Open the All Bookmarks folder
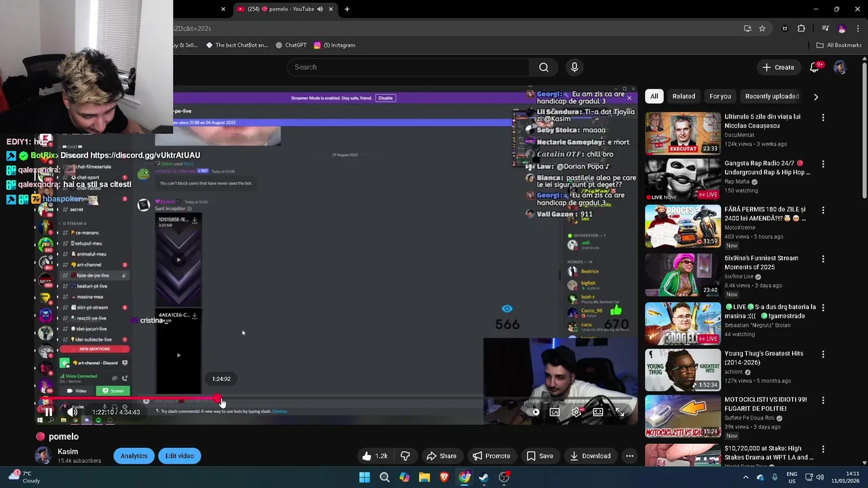This screenshot has width=868, height=488. tap(839, 45)
